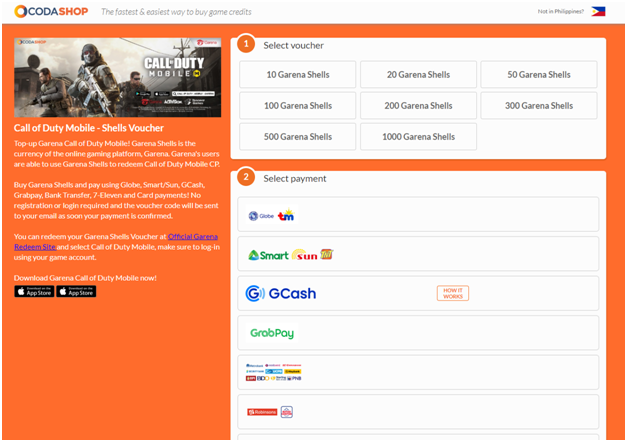
Task: Select the bank transfer logos option
Action: 274,372
